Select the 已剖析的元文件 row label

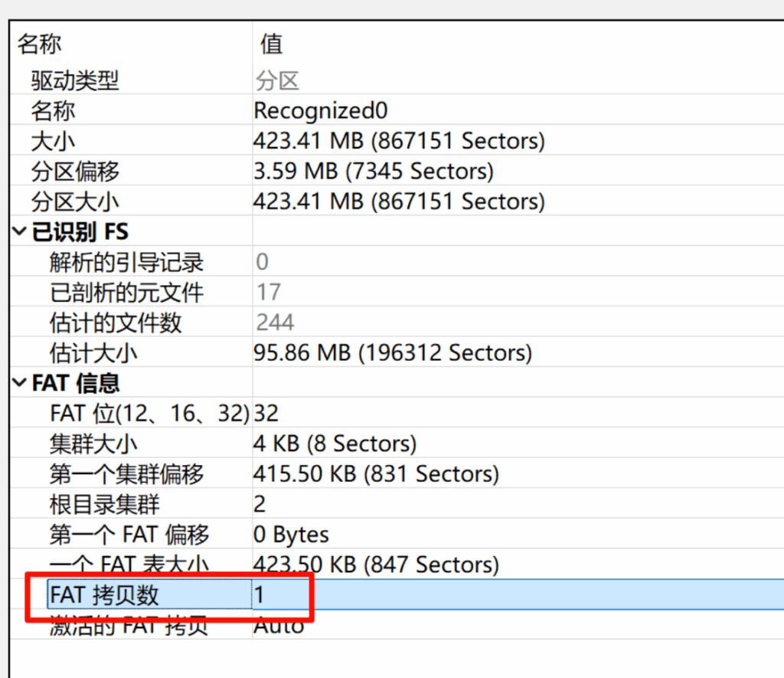click(x=126, y=293)
